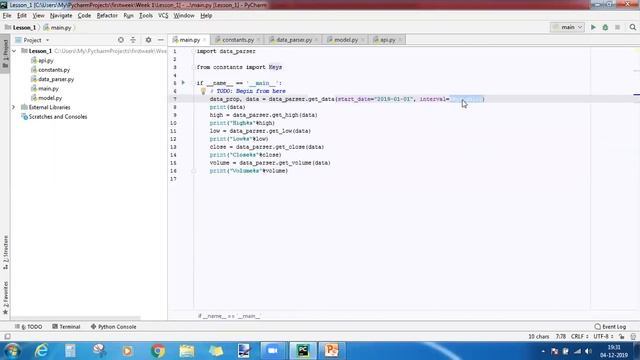Open the VCS menu
This screenshot has width=640, height=360.
coord(163,16)
